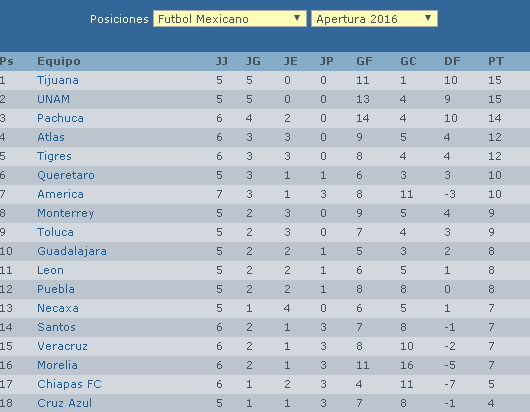Click the Necaxa team name

click(x=58, y=308)
